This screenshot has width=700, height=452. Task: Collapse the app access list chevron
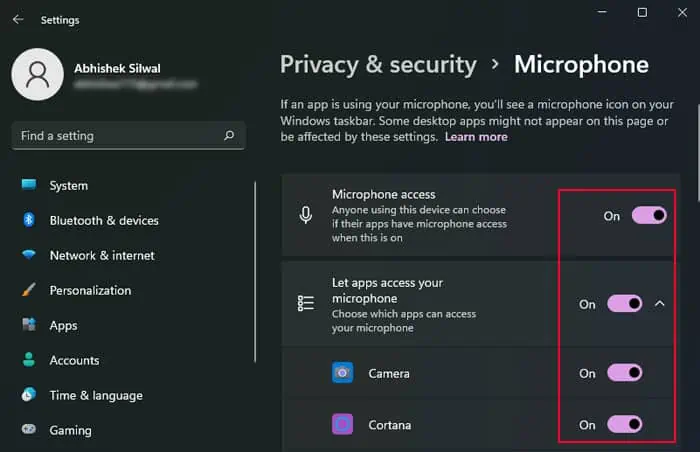click(660, 304)
